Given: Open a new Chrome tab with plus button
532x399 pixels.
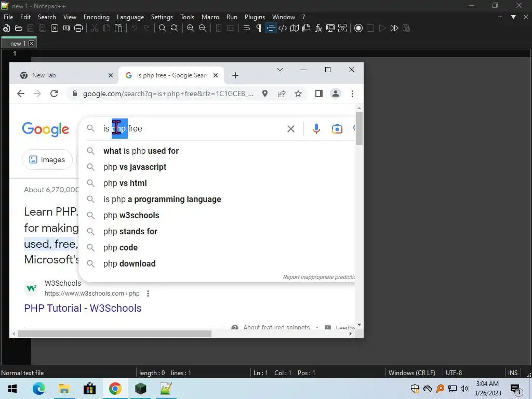Looking at the screenshot, I should coord(235,75).
